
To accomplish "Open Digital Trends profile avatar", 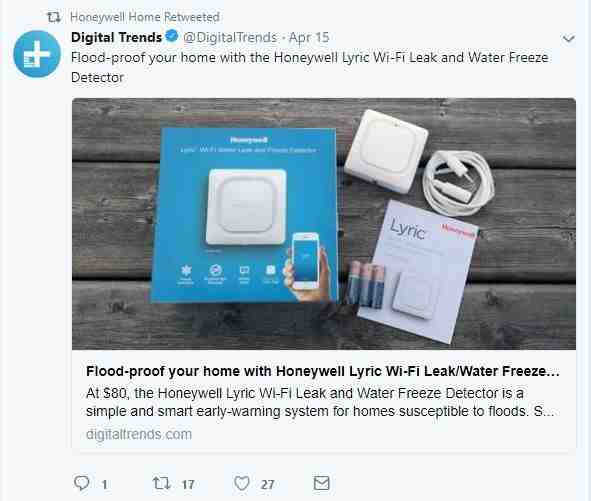I will coord(37,54).
